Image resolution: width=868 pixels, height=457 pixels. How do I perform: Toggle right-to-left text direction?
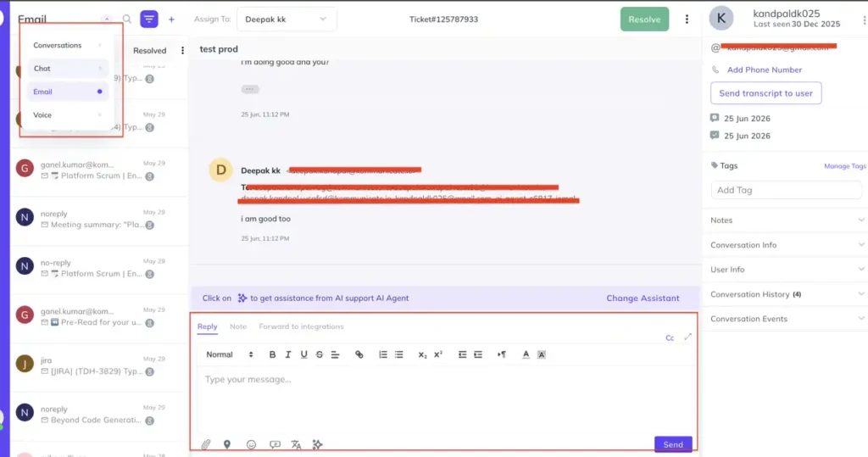pos(502,354)
